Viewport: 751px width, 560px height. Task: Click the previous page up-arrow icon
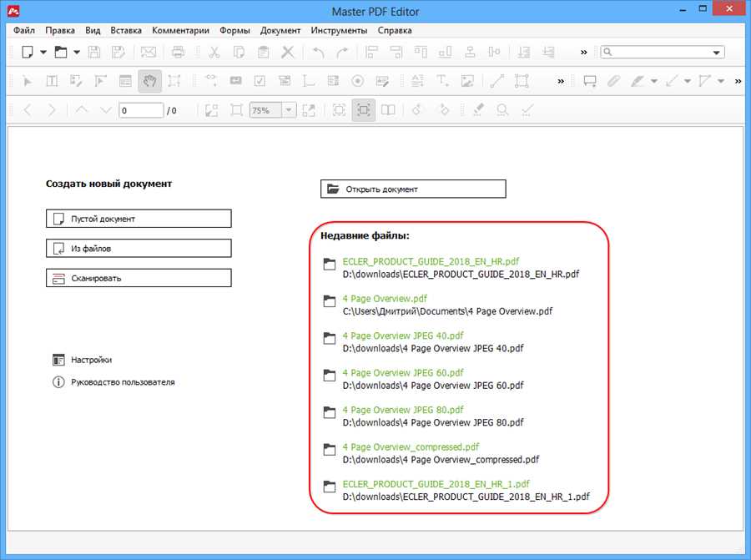tap(82, 110)
